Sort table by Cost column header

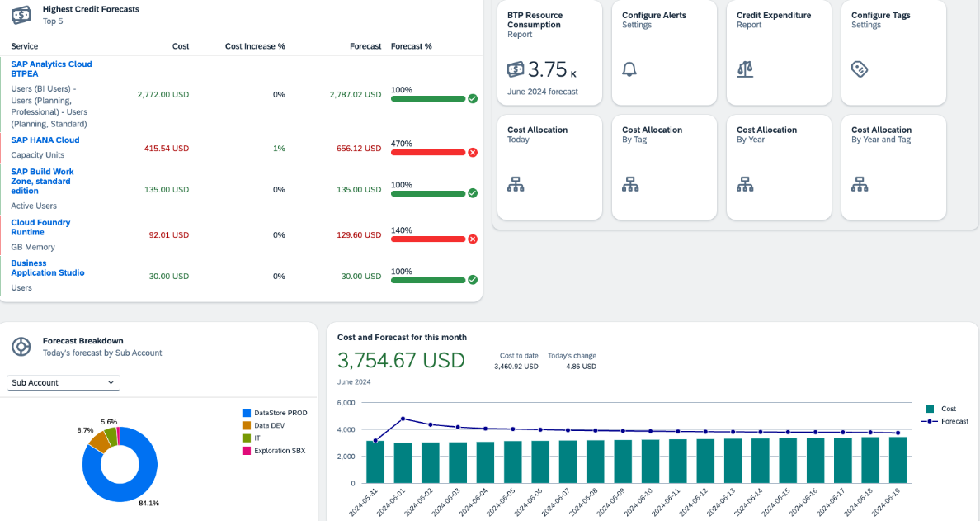(x=181, y=46)
